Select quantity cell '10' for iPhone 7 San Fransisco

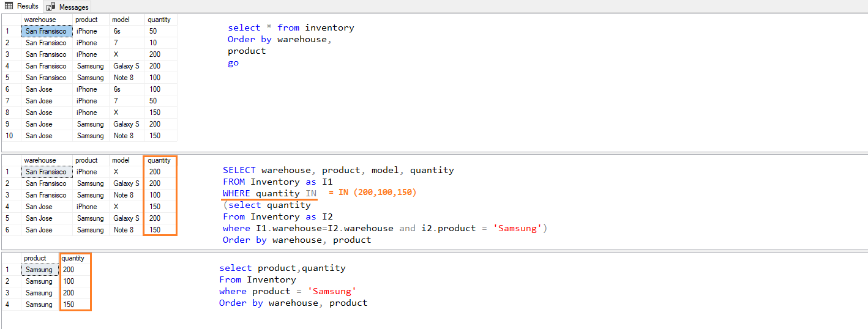pos(162,43)
